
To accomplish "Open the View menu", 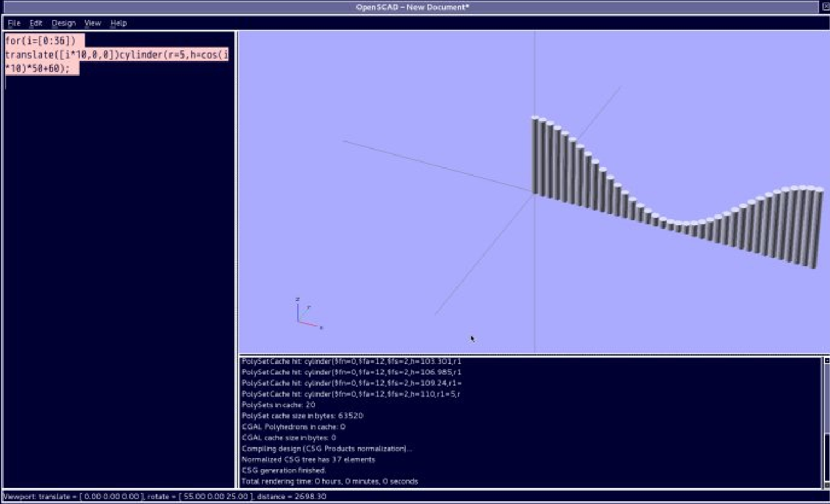I will [x=92, y=23].
